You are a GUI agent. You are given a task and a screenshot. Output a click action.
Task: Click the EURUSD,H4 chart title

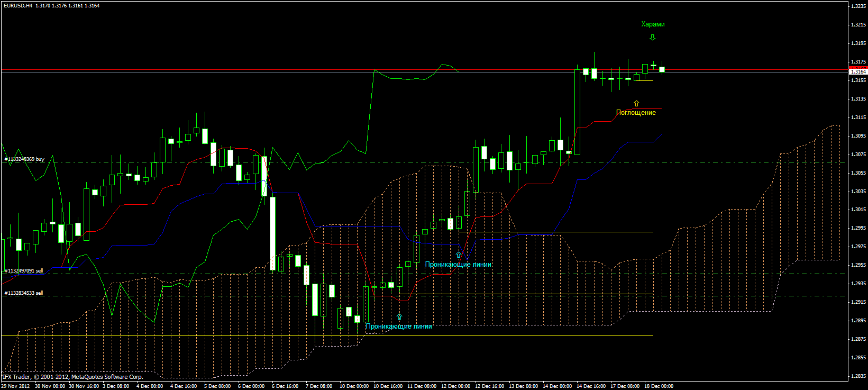pyautogui.click(x=17, y=5)
